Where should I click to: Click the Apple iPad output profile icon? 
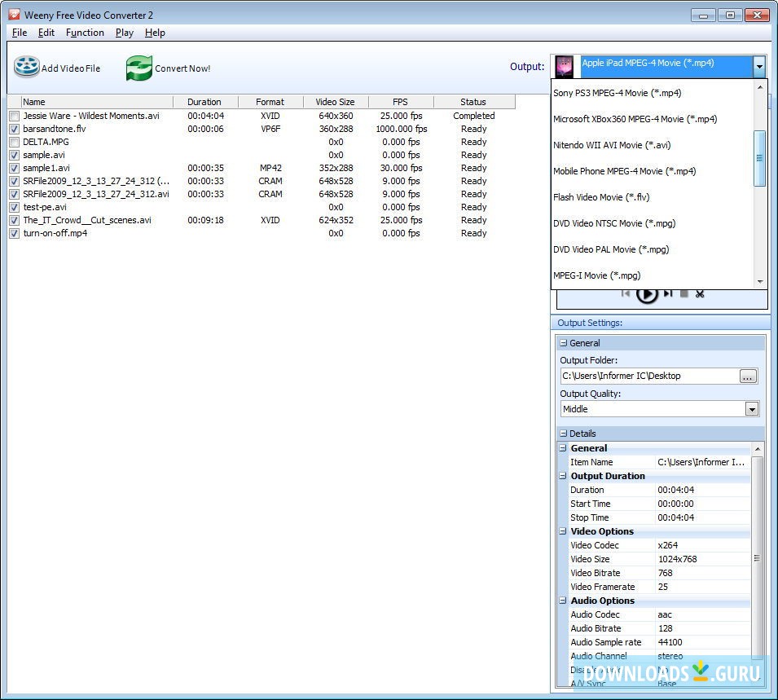tap(565, 66)
